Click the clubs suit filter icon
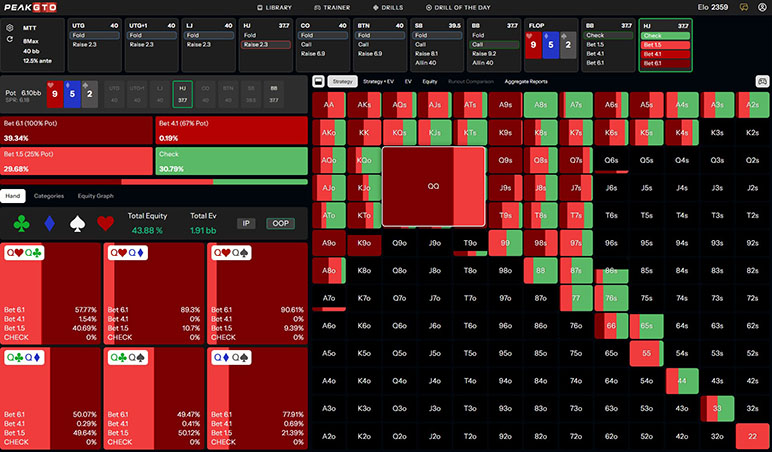Screen dimensions: 772x452 coord(20,222)
